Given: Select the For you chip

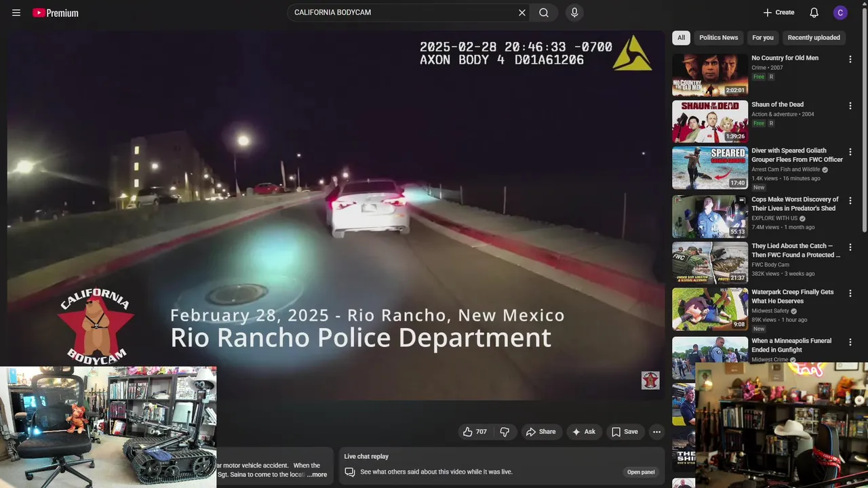Looking at the screenshot, I should tap(763, 38).
